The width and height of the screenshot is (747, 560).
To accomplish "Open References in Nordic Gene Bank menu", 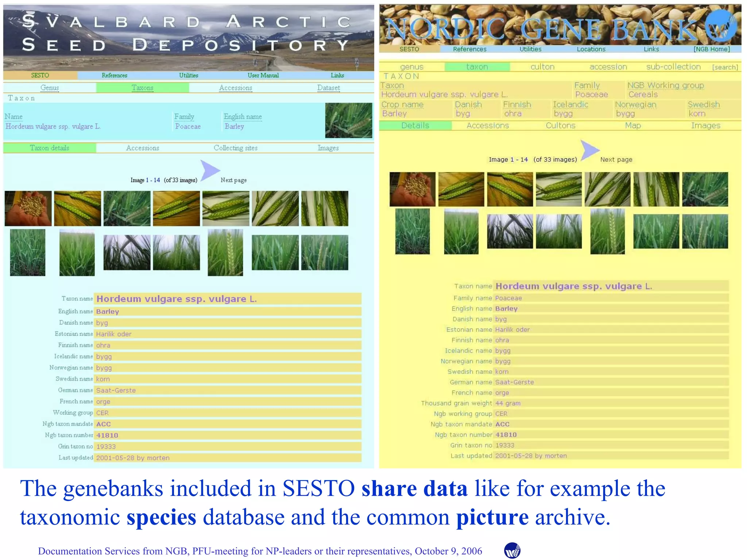I will 470,49.
